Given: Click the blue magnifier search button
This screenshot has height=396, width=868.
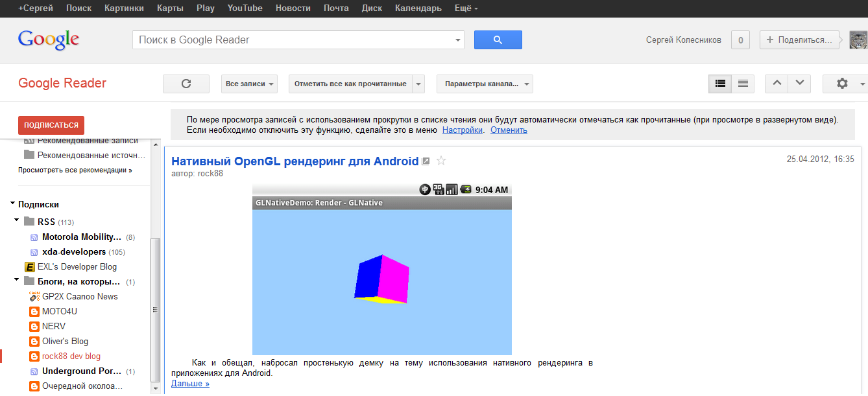Looking at the screenshot, I should pos(498,40).
